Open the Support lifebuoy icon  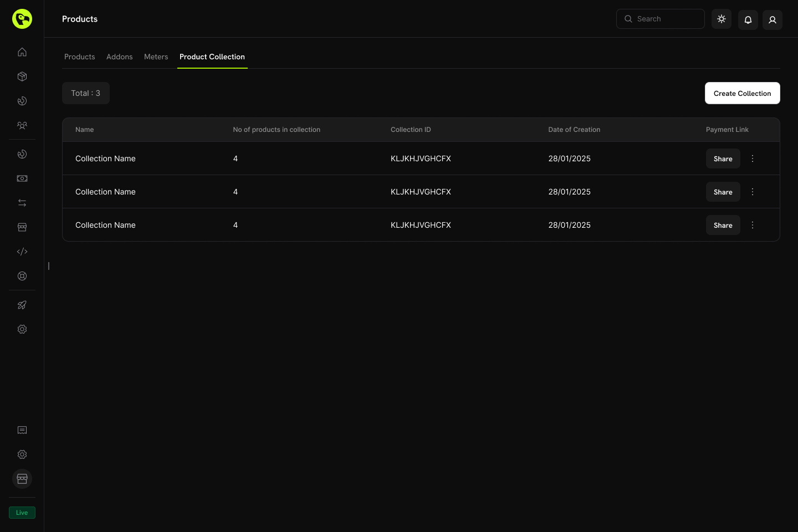(22, 275)
